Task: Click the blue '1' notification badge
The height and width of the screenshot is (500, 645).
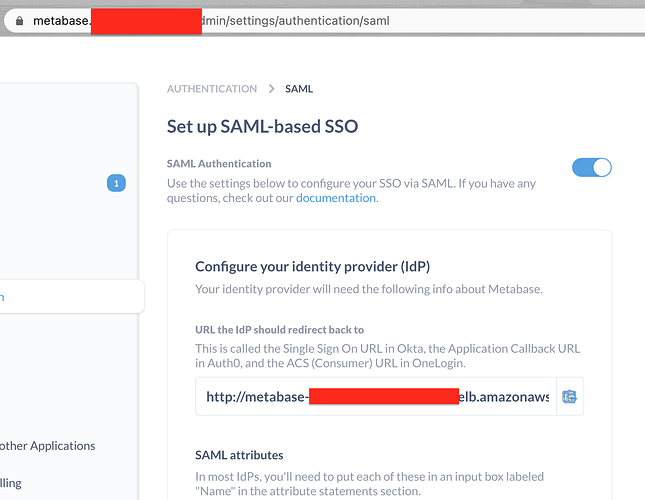Action: (x=116, y=183)
